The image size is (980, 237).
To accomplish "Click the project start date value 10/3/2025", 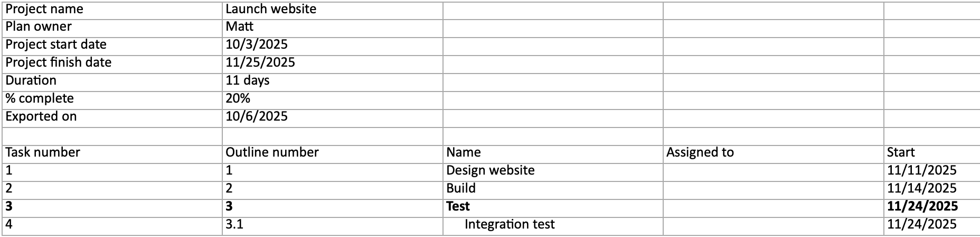I will click(x=257, y=44).
